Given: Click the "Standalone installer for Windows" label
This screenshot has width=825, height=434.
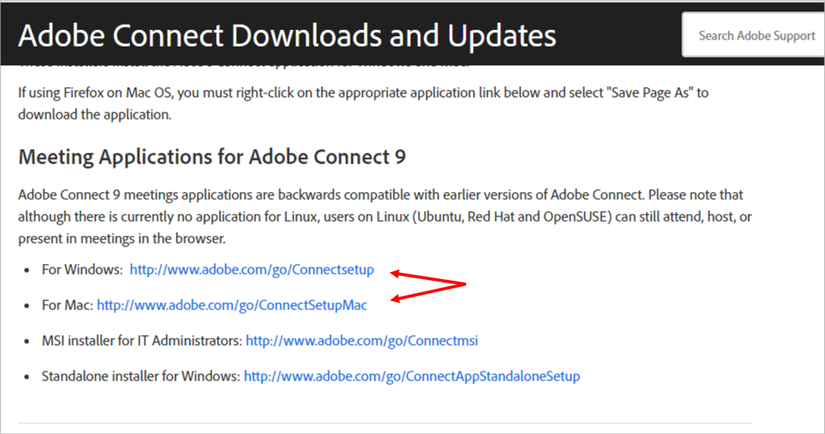Looking at the screenshot, I should point(140,377).
